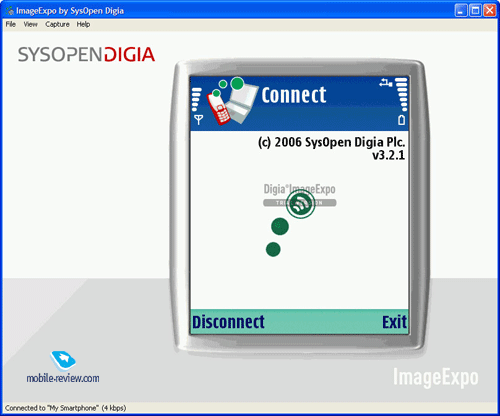Image resolution: width=500 pixels, height=416 pixels.
Task: Click the ImageExpo app icon in the title bar
Action: [10, 11]
